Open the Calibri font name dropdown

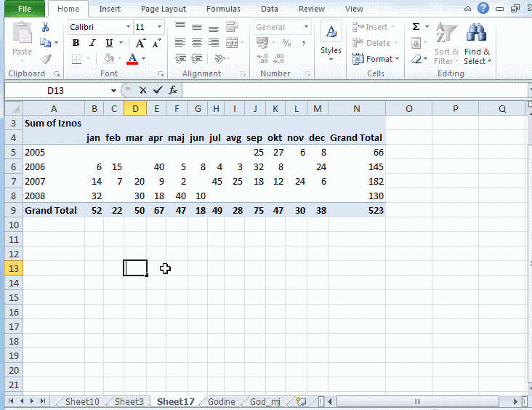[x=129, y=27]
